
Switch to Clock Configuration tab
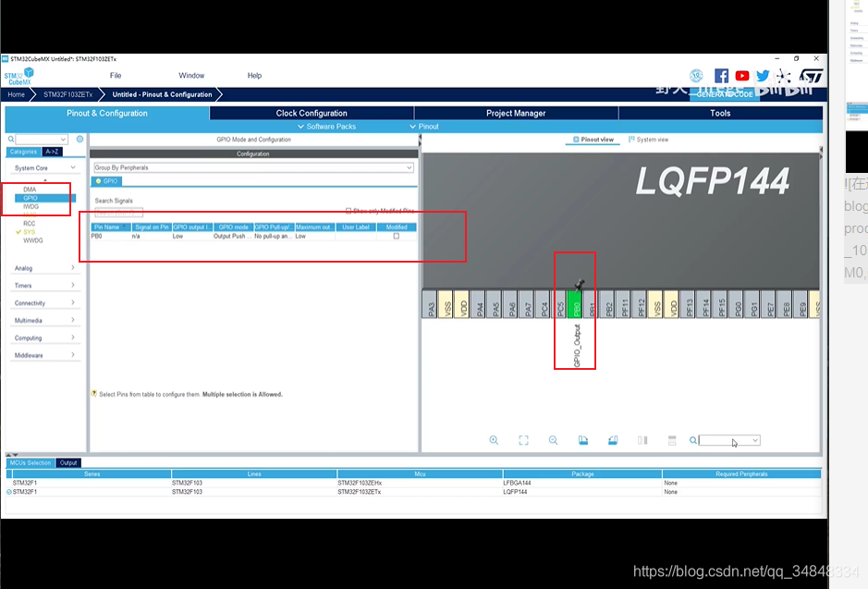(312, 113)
